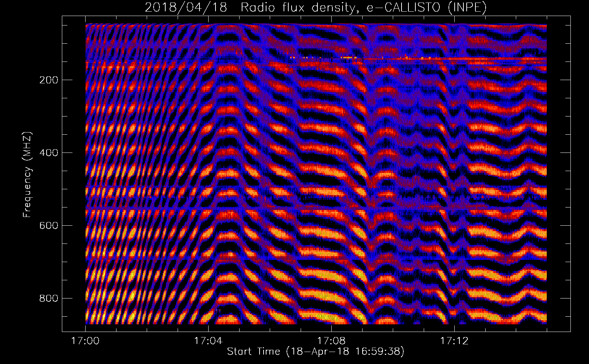Click the 17:08 time tick label
The image size is (589, 364).
point(331,341)
